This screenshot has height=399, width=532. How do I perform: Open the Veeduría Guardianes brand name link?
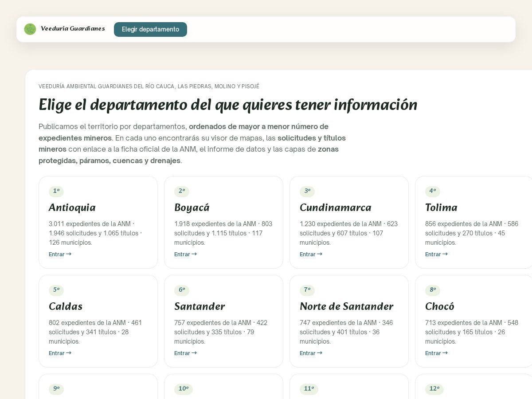[73, 29]
